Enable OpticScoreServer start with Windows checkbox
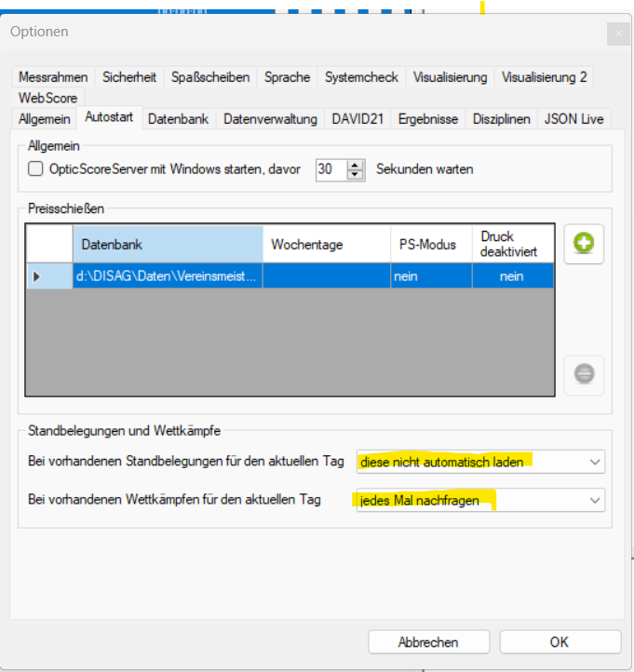Screen dimensions: 634x672 [36, 169]
